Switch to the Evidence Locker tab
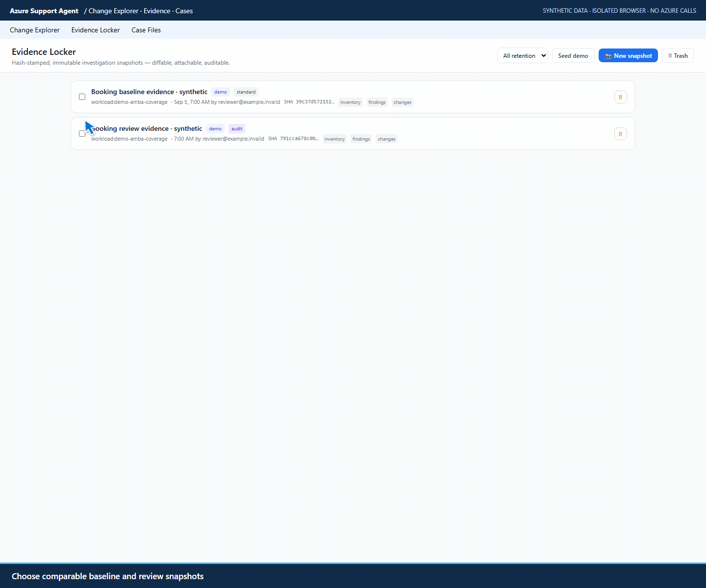This screenshot has width=706, height=588. coord(96,30)
